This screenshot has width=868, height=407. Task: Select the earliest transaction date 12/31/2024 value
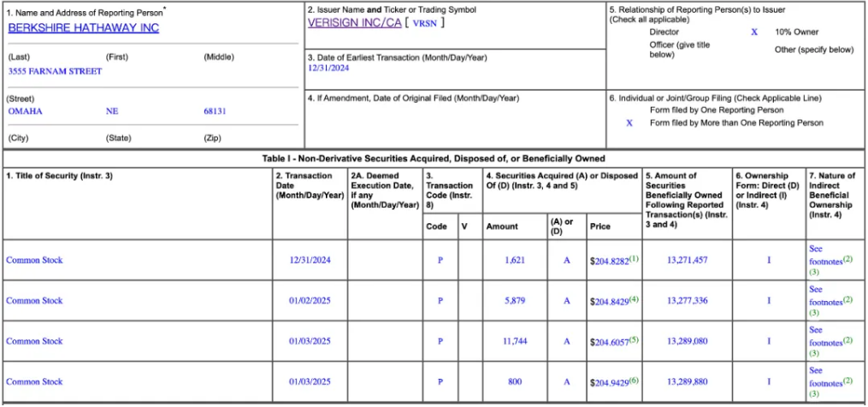[x=328, y=68]
